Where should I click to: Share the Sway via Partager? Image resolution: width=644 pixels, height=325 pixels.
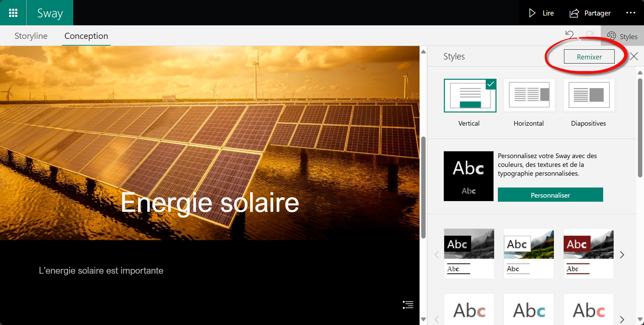590,13
